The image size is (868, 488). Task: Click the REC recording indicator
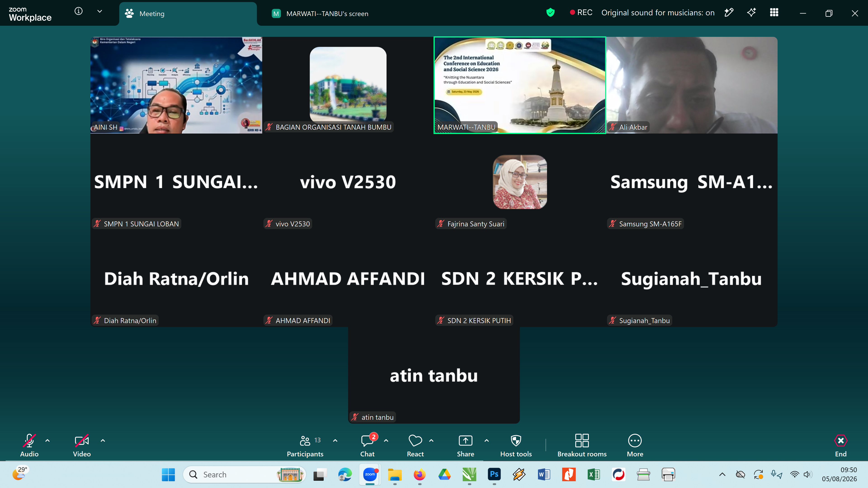pyautogui.click(x=581, y=12)
